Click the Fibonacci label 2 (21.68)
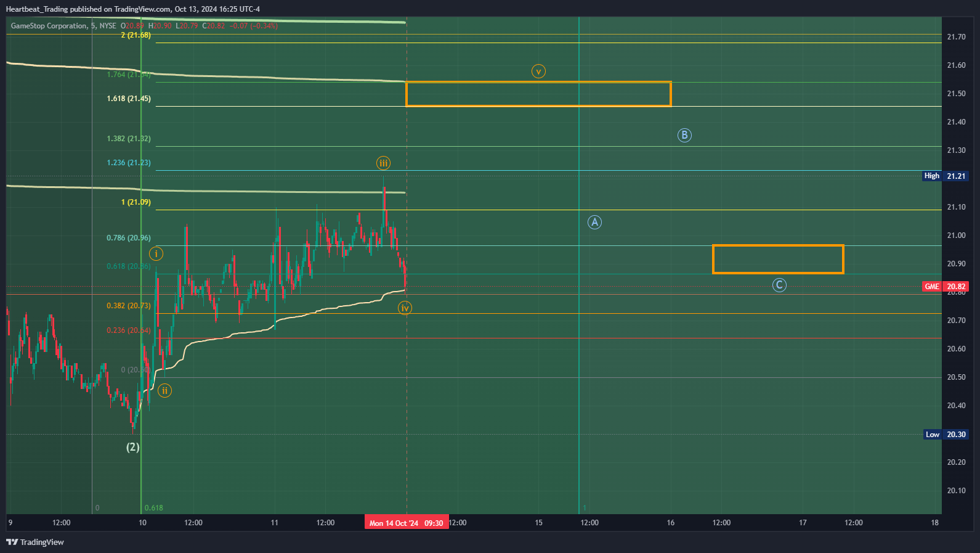The image size is (980, 553). (x=136, y=35)
